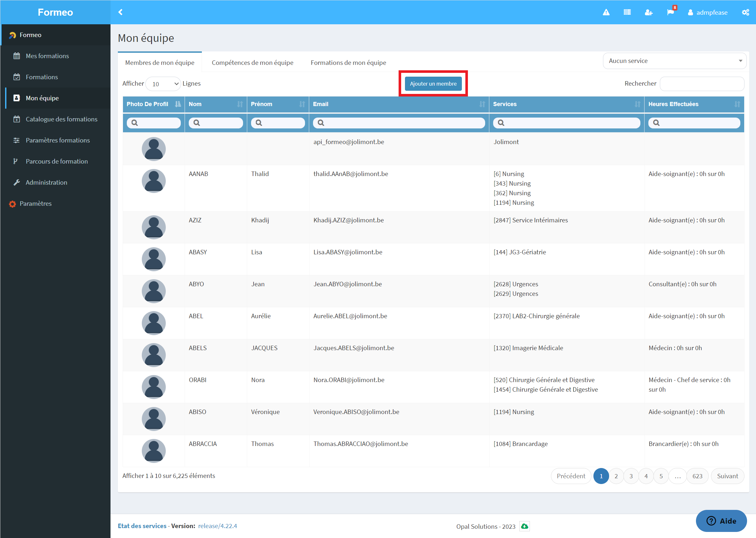Click the add user icon in header

pos(648,12)
